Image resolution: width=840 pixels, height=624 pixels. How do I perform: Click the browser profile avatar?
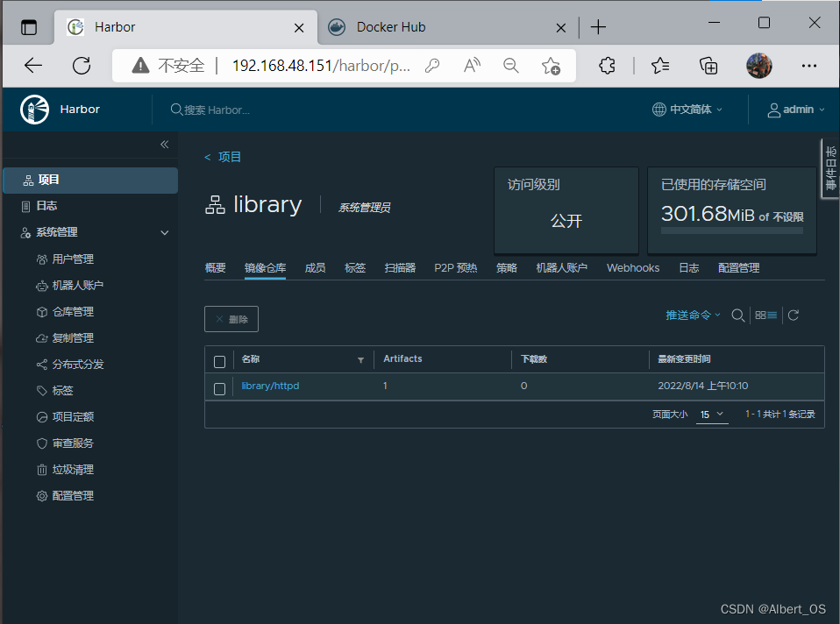pos(759,66)
